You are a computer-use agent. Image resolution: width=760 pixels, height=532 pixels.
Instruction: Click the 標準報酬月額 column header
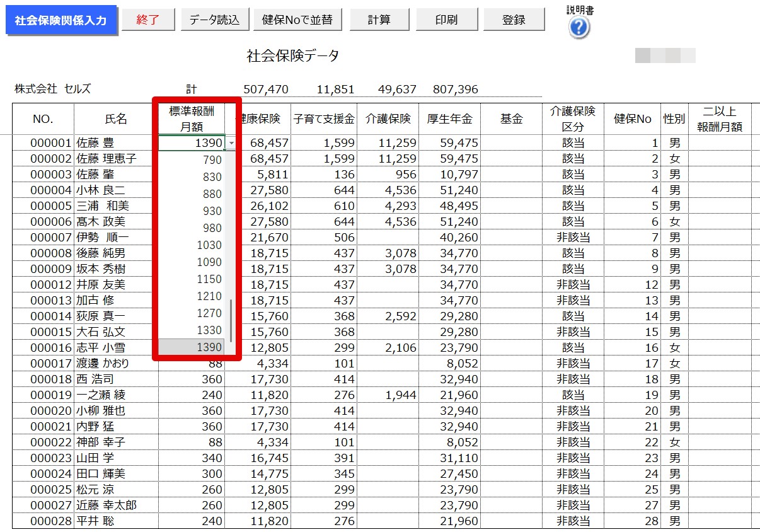pyautogui.click(x=192, y=119)
